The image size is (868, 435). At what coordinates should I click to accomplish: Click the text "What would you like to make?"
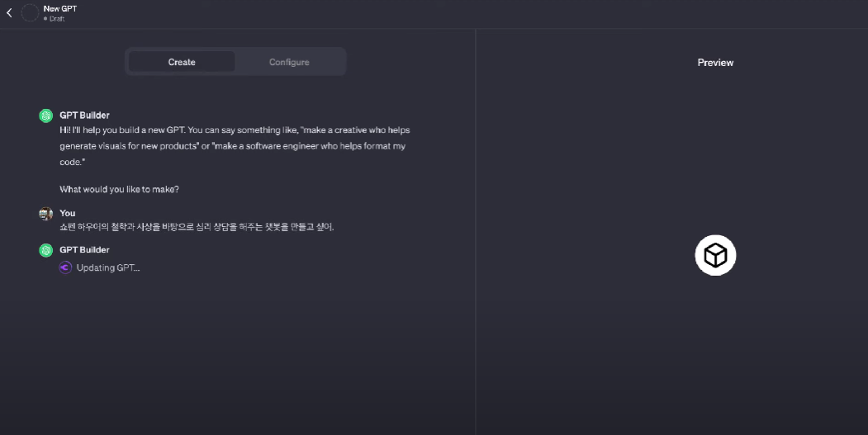tap(119, 189)
